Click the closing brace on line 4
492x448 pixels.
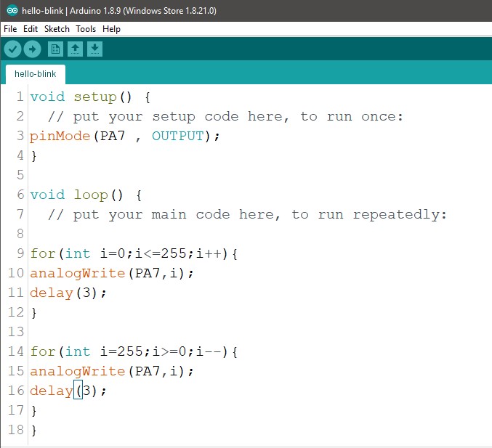[34, 156]
